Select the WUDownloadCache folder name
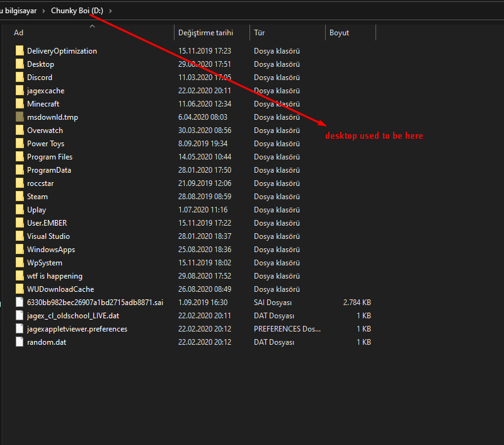The width and height of the screenshot is (504, 445). coord(60,289)
